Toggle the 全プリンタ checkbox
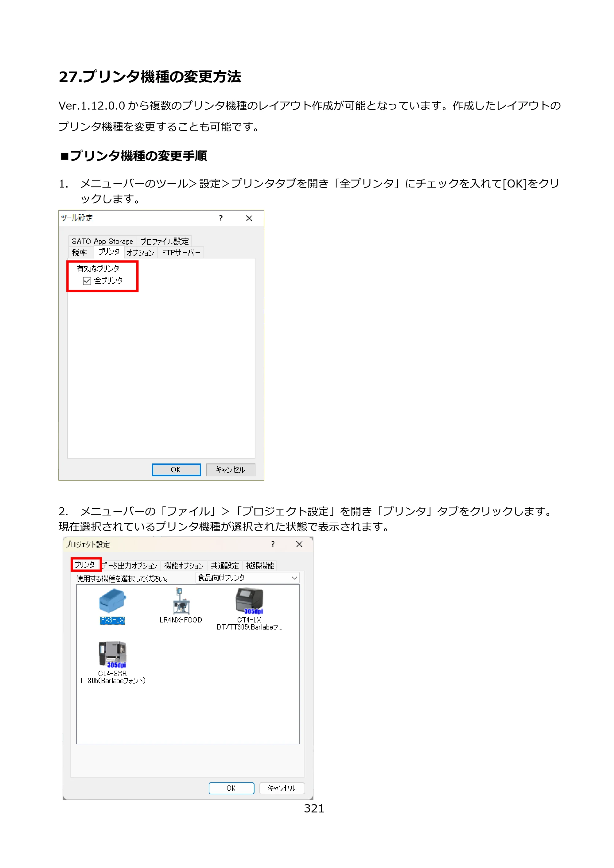This screenshot has height=868, width=614. [x=87, y=281]
